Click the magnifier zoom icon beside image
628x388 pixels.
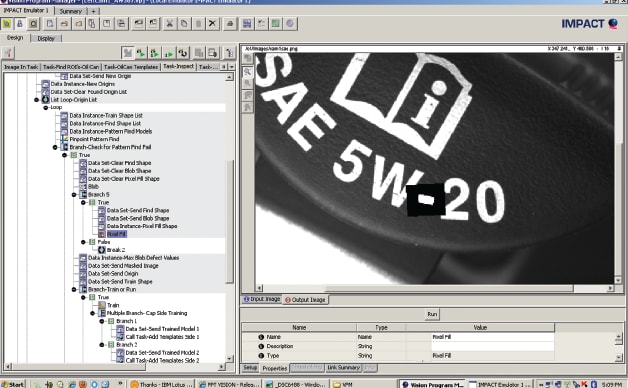pos(248,72)
